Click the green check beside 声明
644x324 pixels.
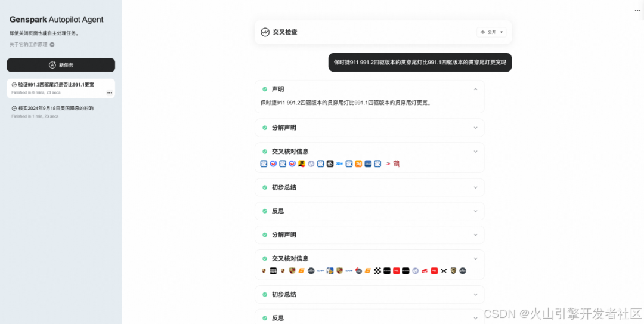(265, 90)
